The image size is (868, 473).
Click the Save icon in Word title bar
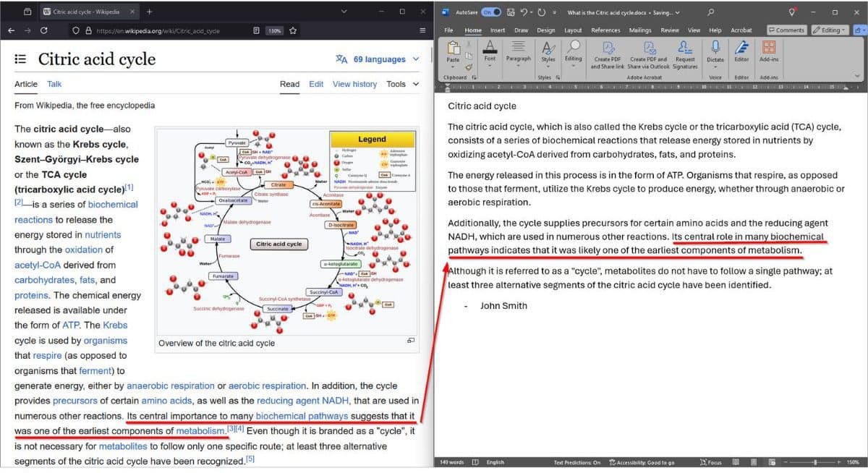coord(511,12)
